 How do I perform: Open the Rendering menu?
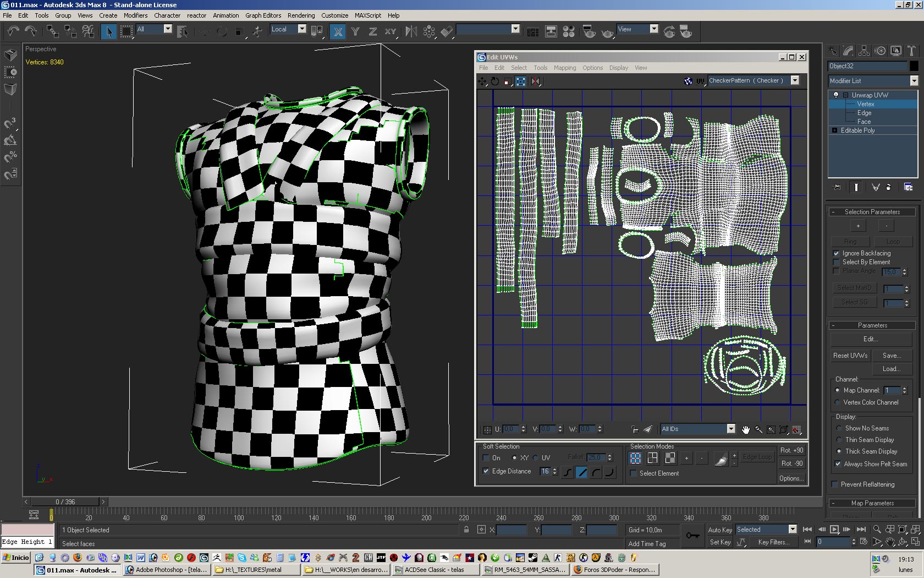pos(301,15)
